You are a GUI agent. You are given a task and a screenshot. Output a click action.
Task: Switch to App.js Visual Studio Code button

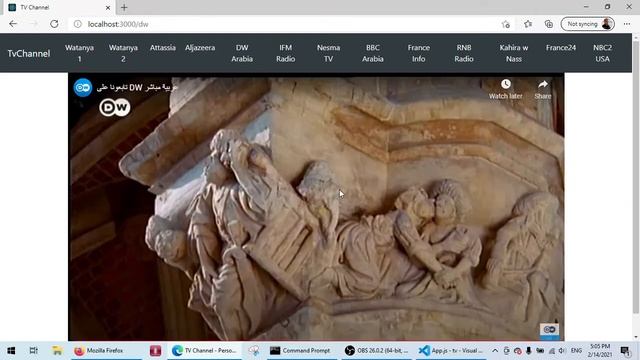(x=451, y=351)
